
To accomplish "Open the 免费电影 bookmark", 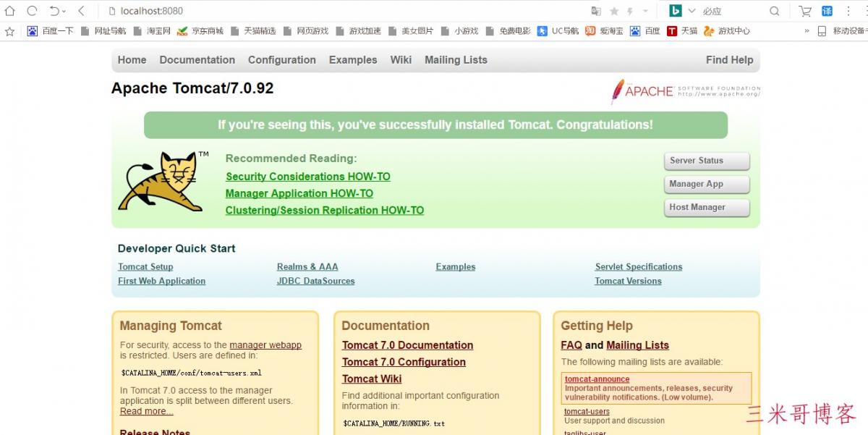I will [508, 31].
